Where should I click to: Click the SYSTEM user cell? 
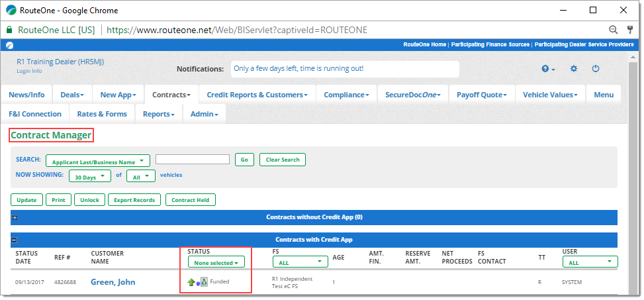click(572, 282)
